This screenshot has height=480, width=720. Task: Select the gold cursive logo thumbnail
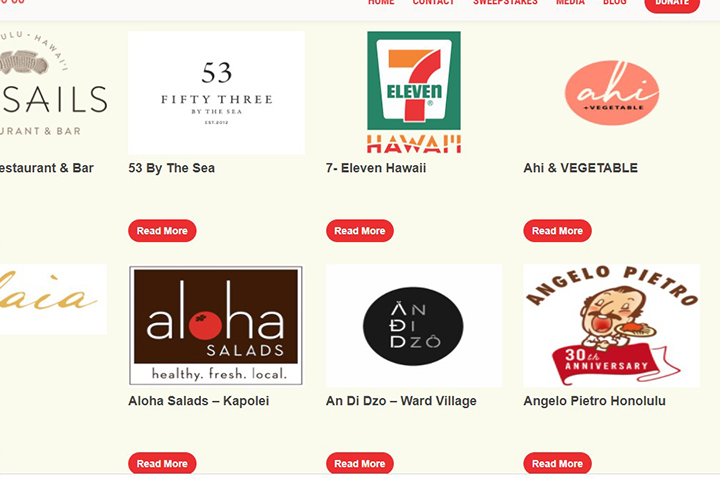click(x=53, y=299)
